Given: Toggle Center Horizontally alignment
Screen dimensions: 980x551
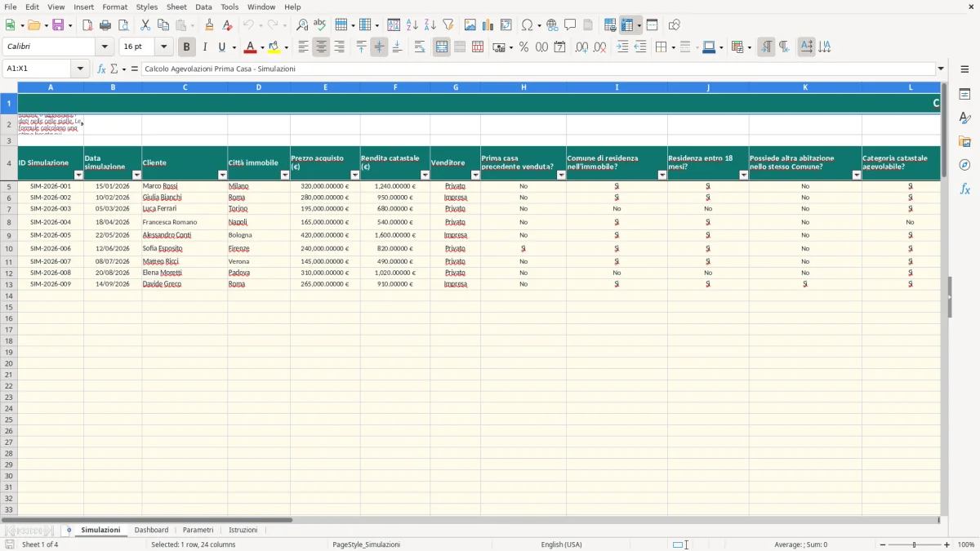Looking at the screenshot, I should click(x=321, y=47).
